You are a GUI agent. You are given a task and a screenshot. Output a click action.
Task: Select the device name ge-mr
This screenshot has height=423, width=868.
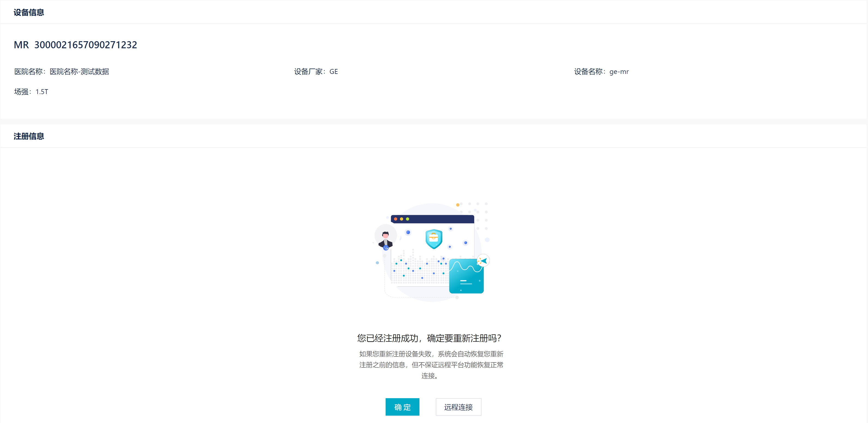point(619,71)
